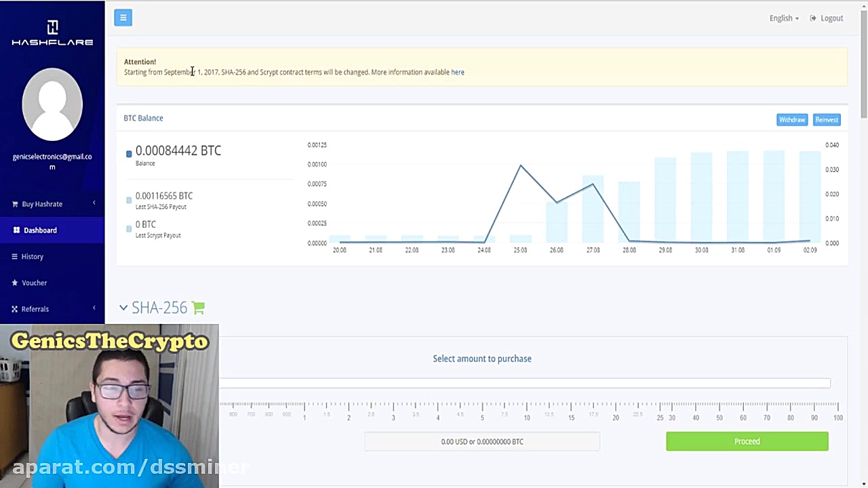The width and height of the screenshot is (868, 488).
Task: Open Referrals in the sidebar
Action: (52, 309)
